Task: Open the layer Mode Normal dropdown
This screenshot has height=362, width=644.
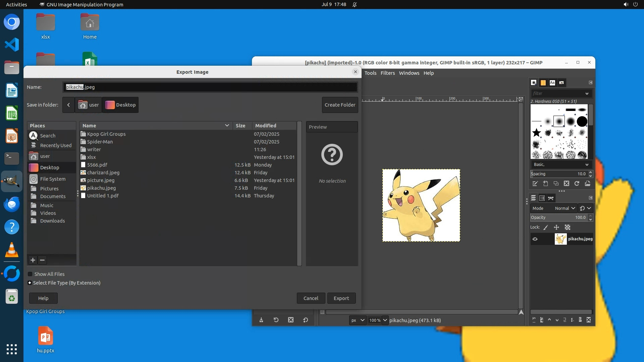Action: point(565,208)
